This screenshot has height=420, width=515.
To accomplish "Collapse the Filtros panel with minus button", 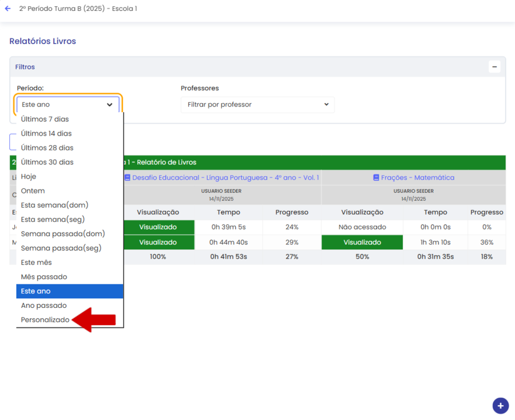I will pos(494,67).
